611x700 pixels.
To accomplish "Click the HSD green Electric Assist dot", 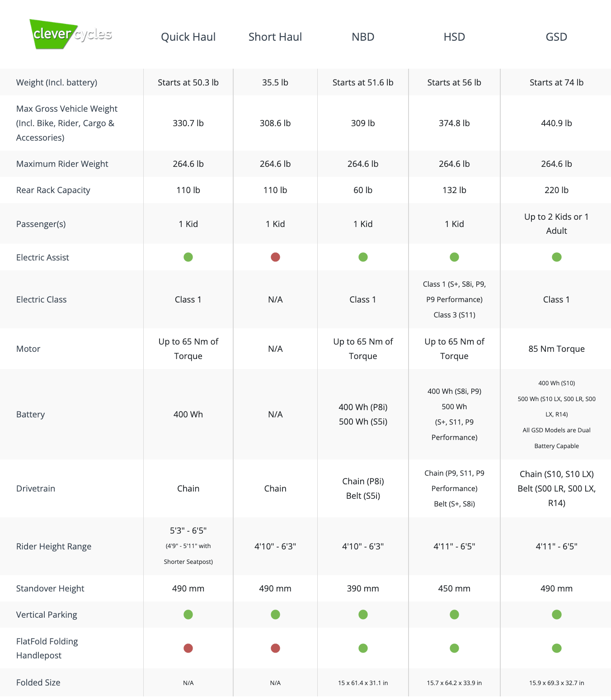I will coord(454,257).
